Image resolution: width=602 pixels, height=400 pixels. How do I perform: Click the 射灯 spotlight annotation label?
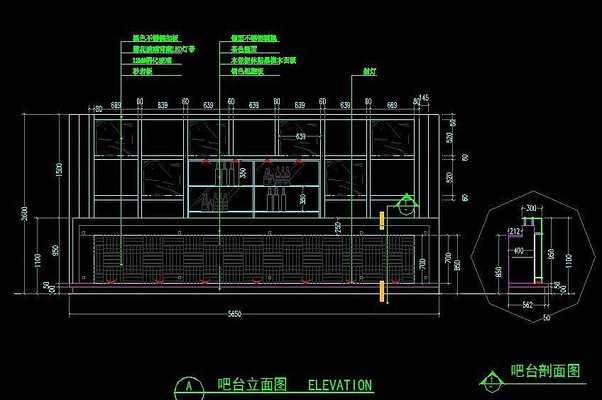tap(369, 72)
